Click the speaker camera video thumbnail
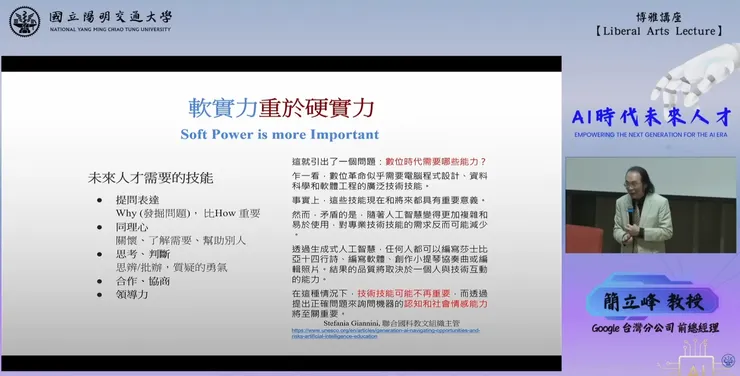740x376 pixels. click(650, 205)
